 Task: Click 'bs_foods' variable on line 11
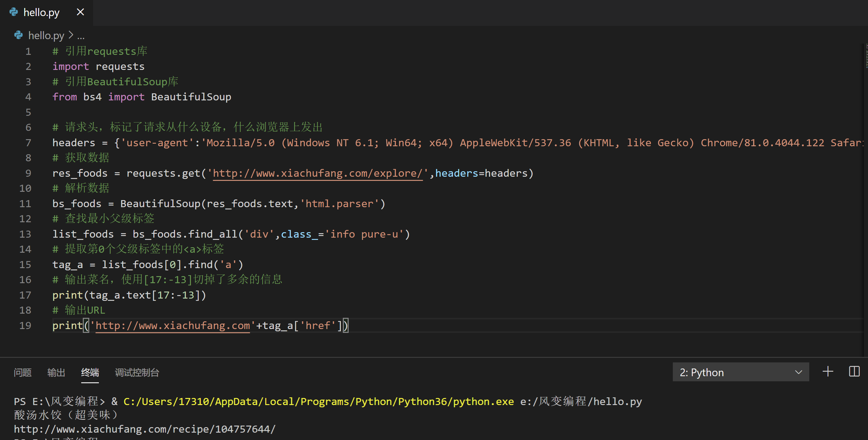[77, 204]
